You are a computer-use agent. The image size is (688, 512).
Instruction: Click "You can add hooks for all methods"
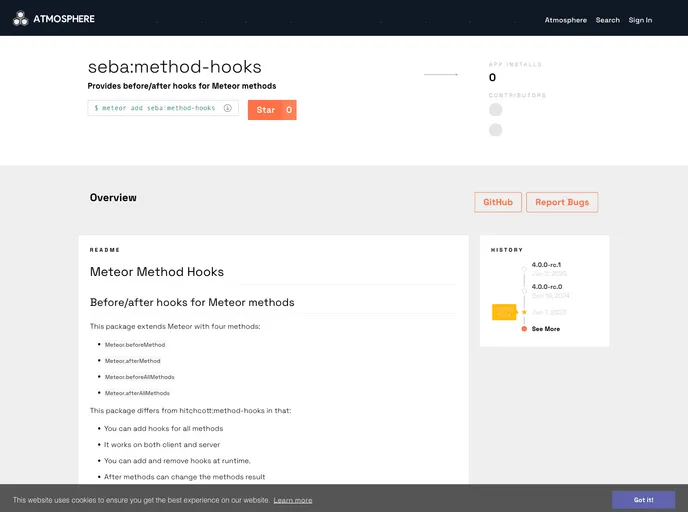pos(163,428)
